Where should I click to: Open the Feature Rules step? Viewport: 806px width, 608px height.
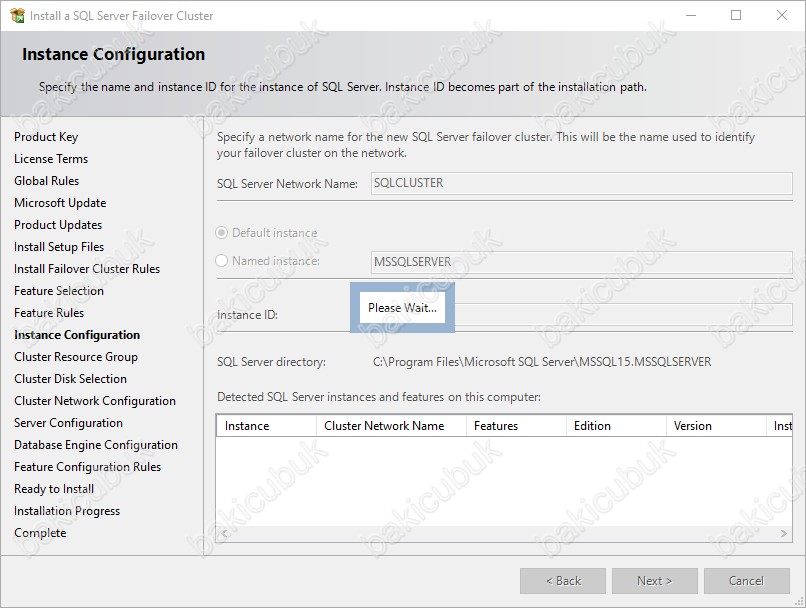49,313
